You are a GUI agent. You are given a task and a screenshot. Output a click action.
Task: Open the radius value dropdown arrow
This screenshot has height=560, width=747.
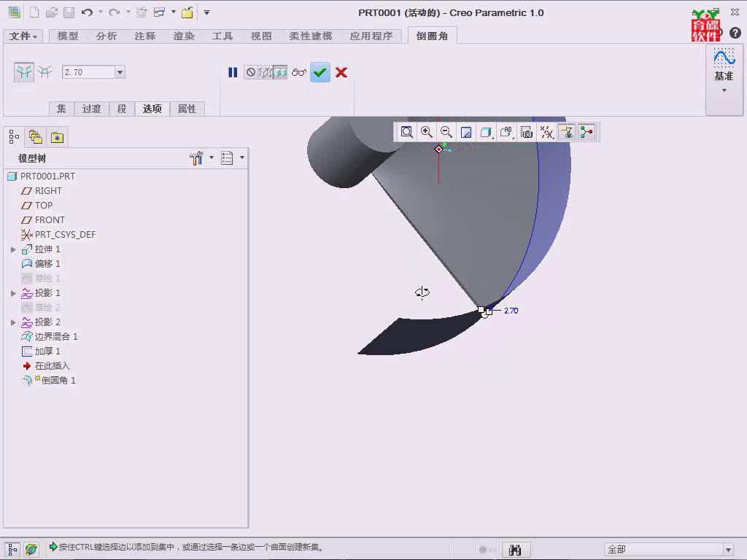(120, 72)
